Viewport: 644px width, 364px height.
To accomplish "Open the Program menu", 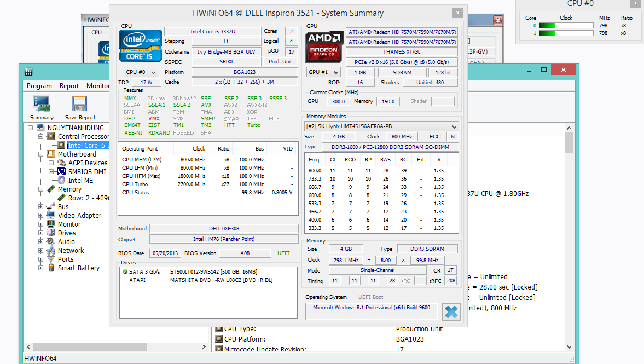I will pyautogui.click(x=39, y=86).
